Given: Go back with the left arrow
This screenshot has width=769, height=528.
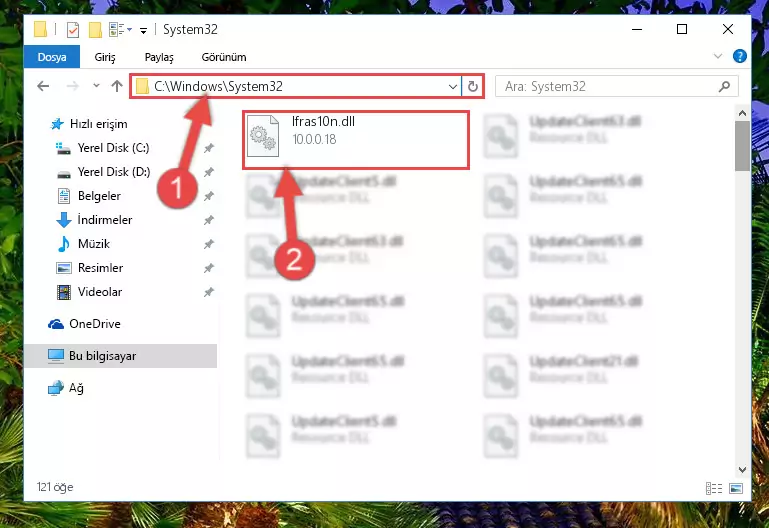Looking at the screenshot, I should 43,86.
